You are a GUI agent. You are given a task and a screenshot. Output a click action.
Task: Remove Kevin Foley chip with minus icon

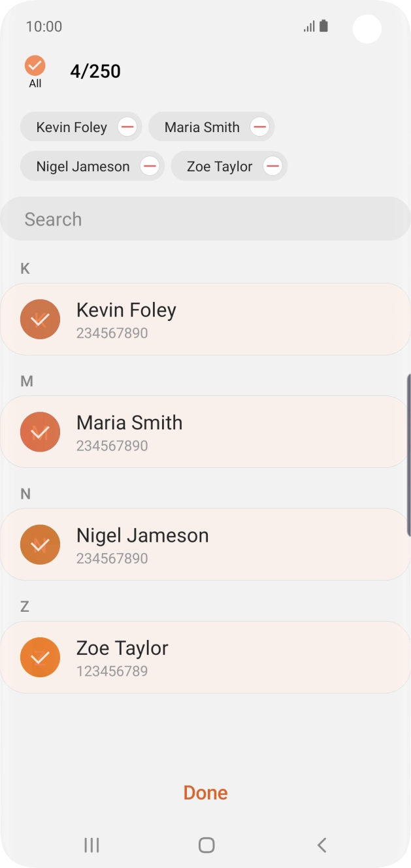[x=127, y=127]
